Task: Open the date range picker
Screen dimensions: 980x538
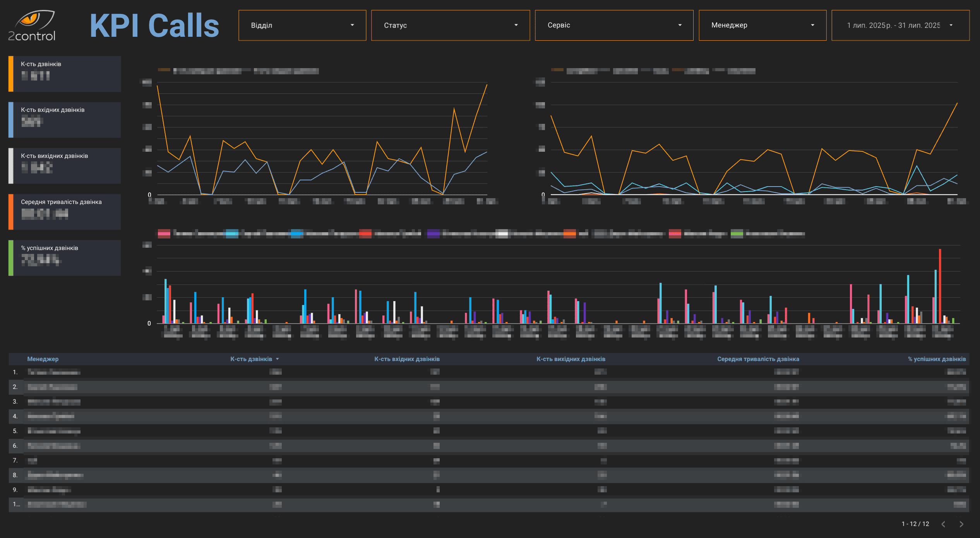Action: click(900, 25)
